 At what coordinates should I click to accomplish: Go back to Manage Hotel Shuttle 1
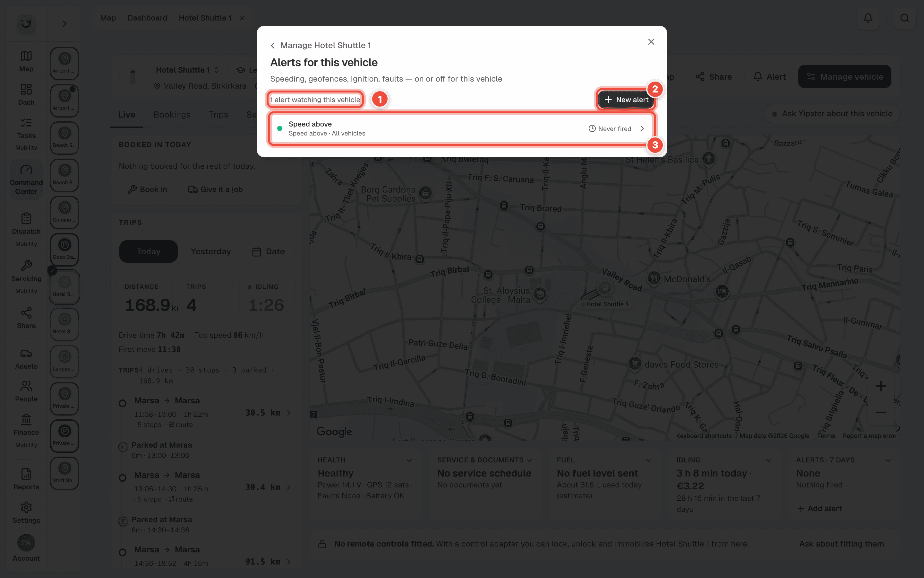(x=321, y=45)
